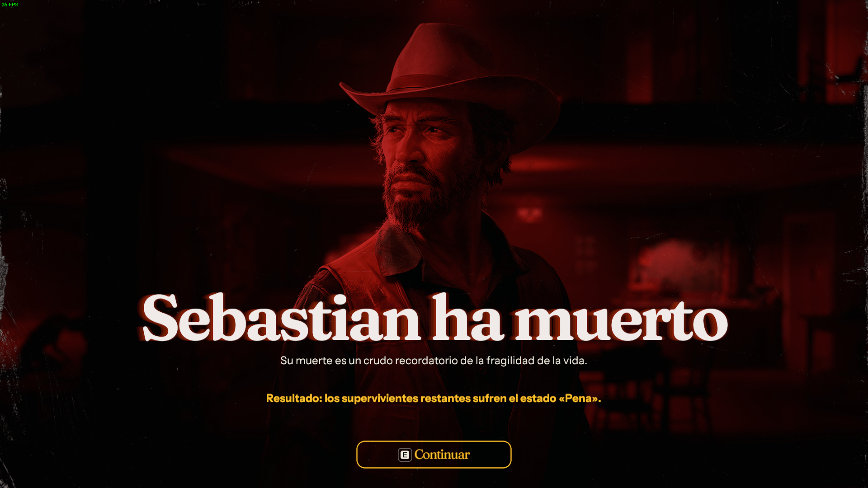Click the E key icon beside Continuar
The height and width of the screenshot is (488, 868).
pyautogui.click(x=405, y=455)
